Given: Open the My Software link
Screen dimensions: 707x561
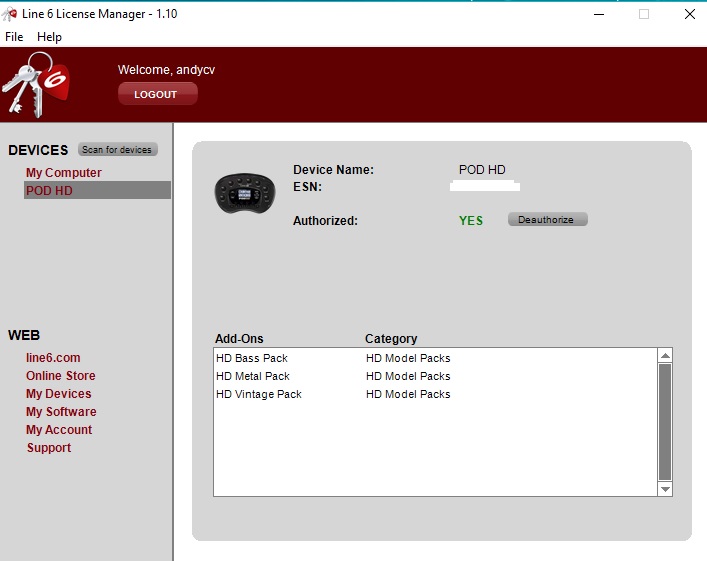Looking at the screenshot, I should coord(61,412).
